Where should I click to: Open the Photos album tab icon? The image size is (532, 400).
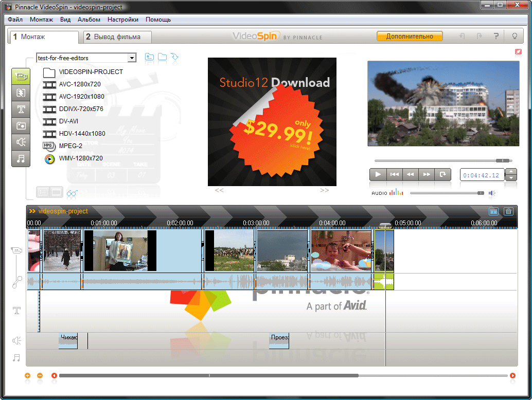(x=21, y=125)
